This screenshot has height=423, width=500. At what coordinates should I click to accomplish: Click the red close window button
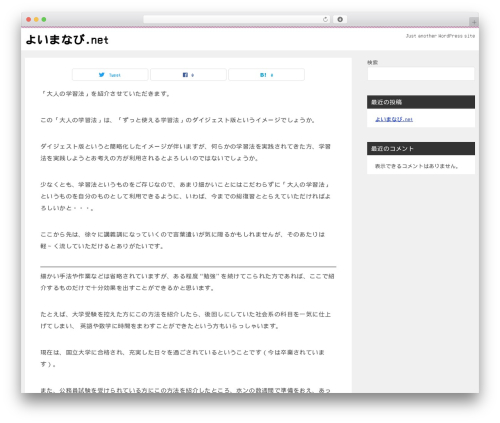coord(29,19)
